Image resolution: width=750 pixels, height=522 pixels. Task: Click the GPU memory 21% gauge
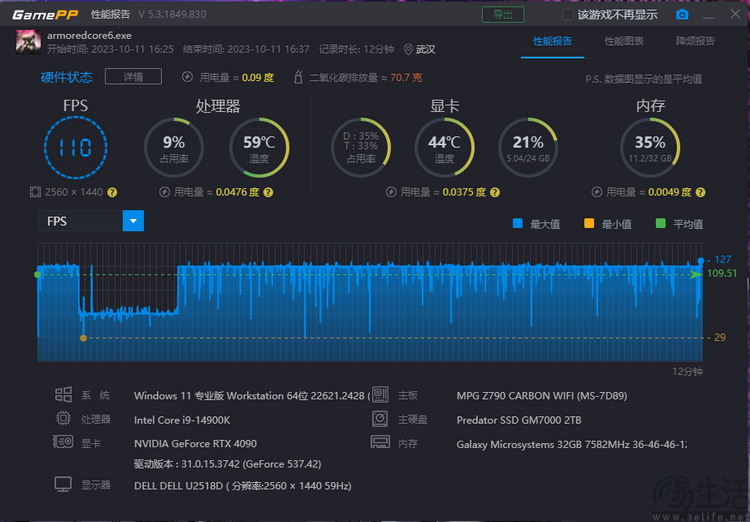coord(528,147)
